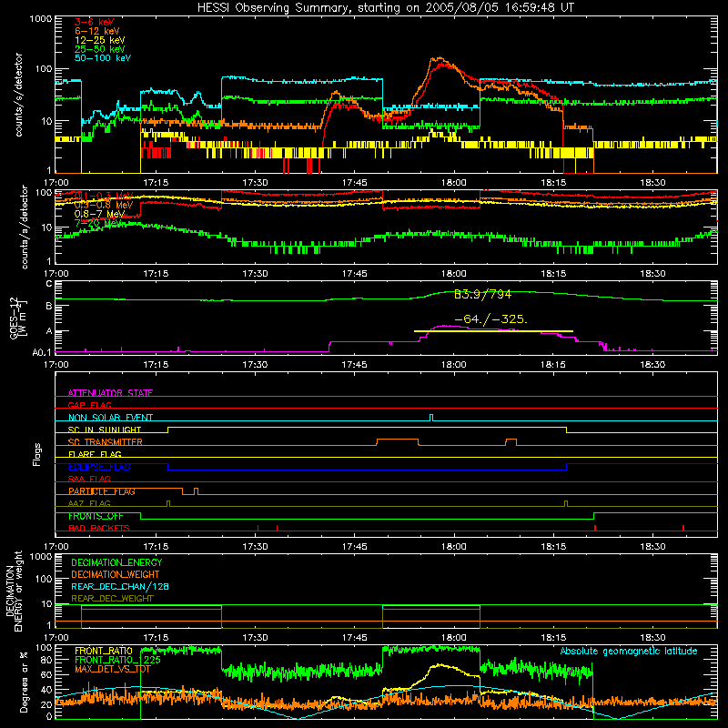Image resolution: width=728 pixels, height=728 pixels.
Task: Click the yellow flare interval bar in GOES panel
Action: 493,331
